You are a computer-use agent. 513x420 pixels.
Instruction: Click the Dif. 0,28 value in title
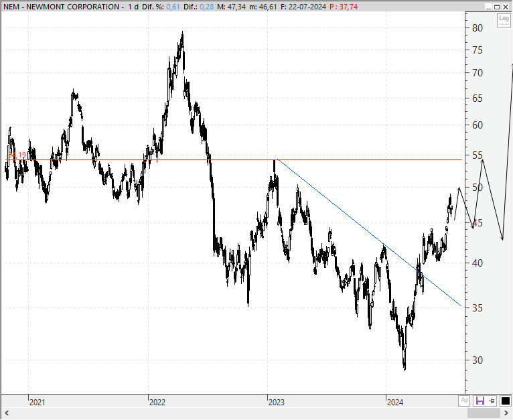[207, 7]
